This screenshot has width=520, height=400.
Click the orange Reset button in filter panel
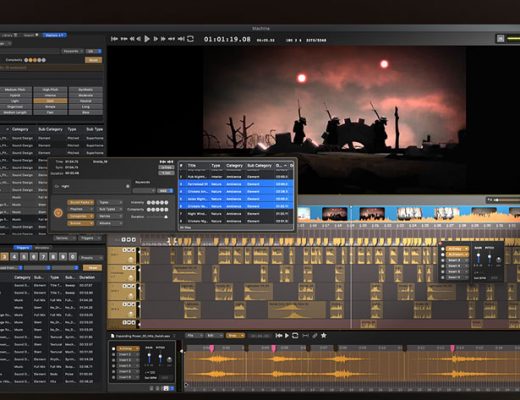click(x=93, y=60)
